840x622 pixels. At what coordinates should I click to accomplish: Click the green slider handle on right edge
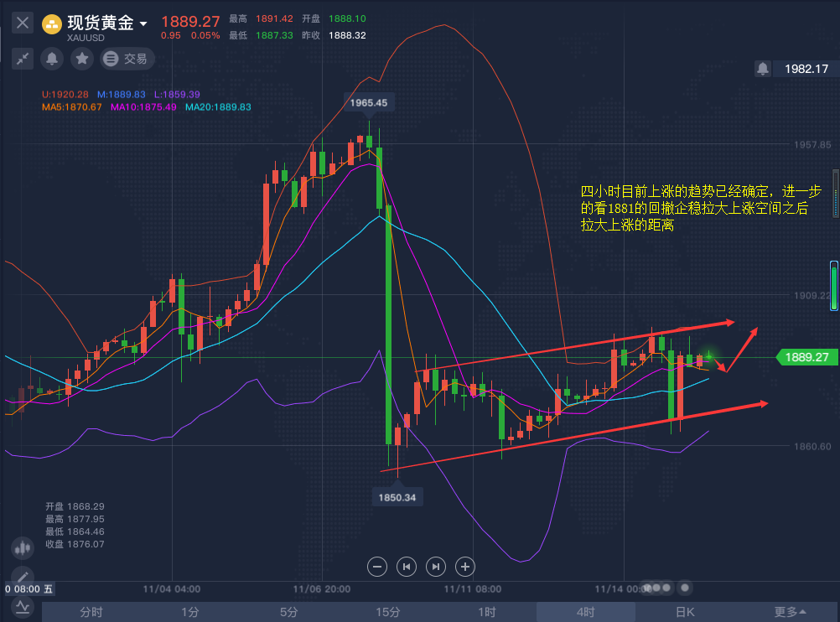(x=835, y=286)
